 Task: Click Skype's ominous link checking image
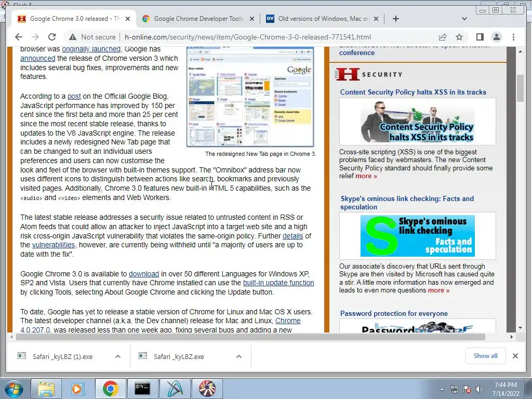point(417,236)
